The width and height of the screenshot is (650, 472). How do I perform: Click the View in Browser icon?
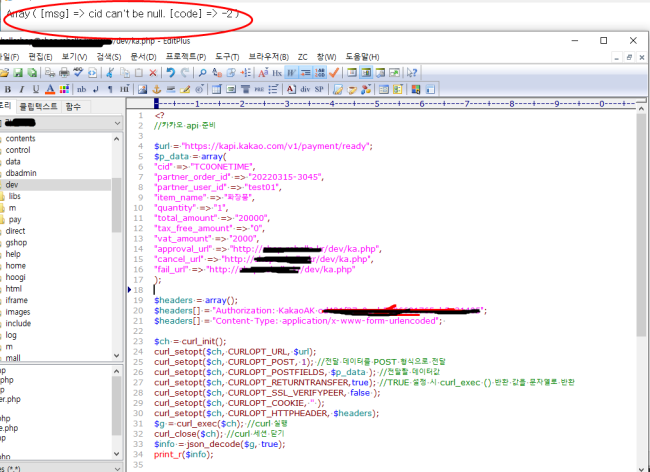pos(92,73)
